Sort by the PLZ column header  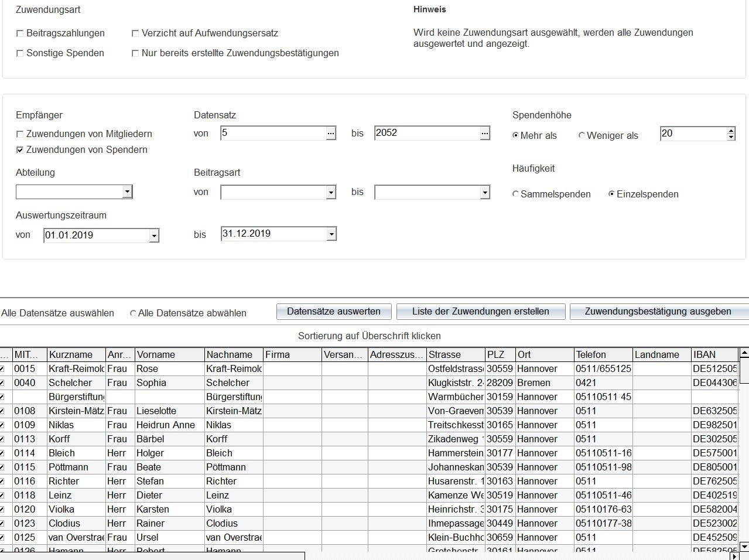pos(500,354)
